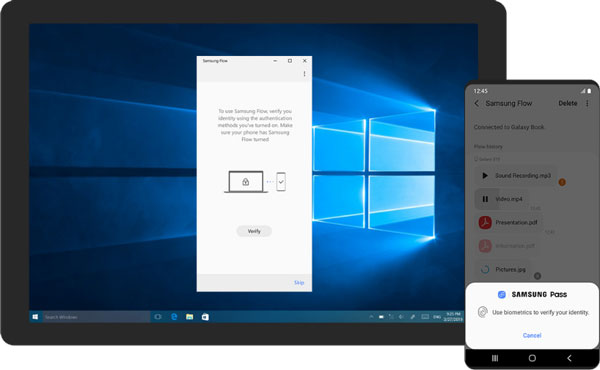Open the battery status tray icon
The image size is (600, 370).
coord(381,317)
